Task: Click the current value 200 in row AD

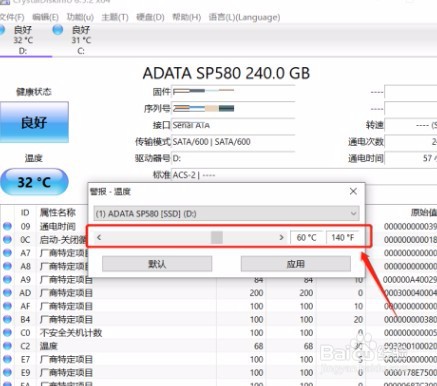Action: pyautogui.click(x=257, y=293)
